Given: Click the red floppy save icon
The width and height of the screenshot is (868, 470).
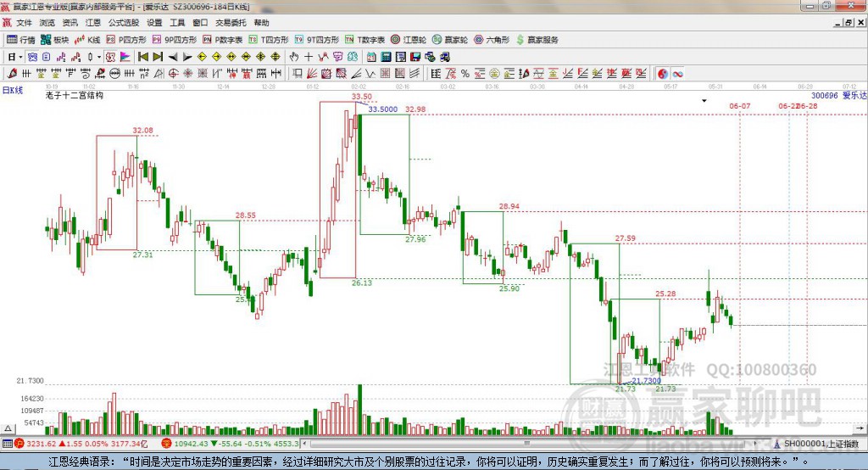Looking at the screenshot, I should click(x=415, y=57).
